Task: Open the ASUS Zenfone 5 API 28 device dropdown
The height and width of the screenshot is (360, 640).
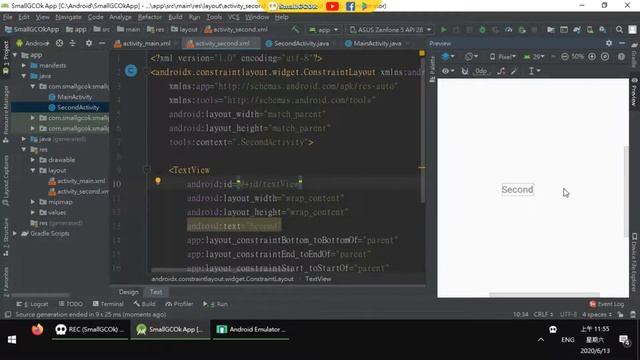Action: 390,30
